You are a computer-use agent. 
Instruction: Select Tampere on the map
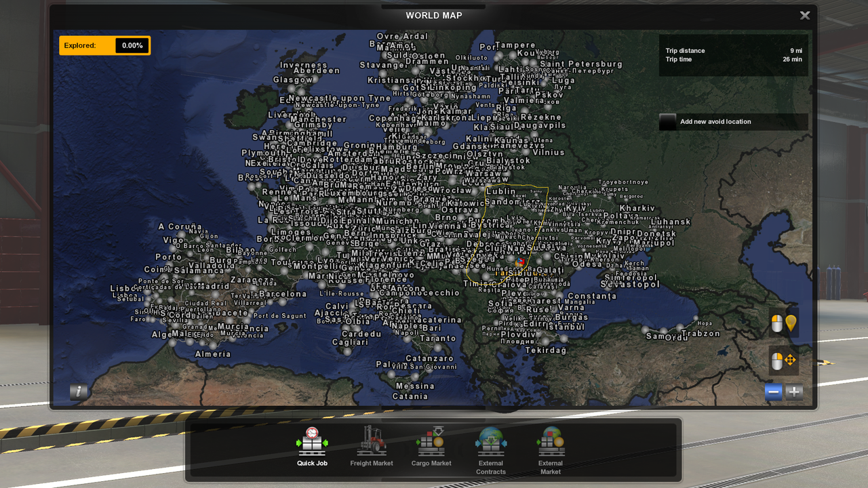[515, 45]
